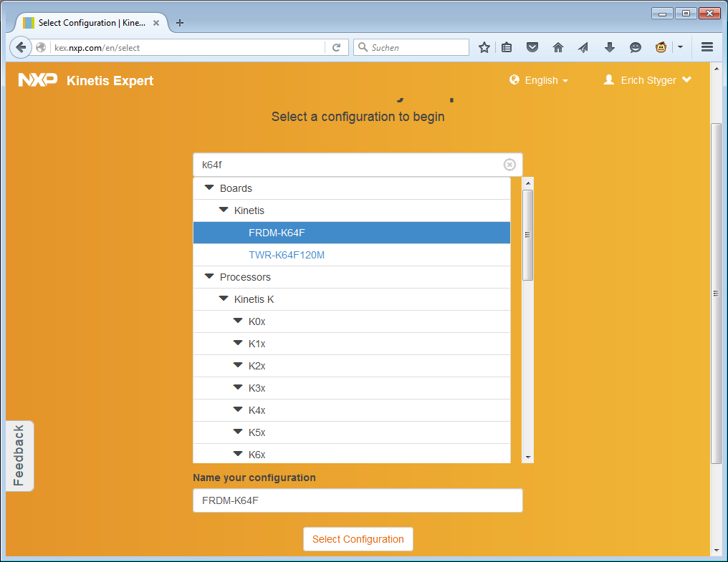Image resolution: width=728 pixels, height=562 pixels.
Task: Open a new browser tab
Action: tap(180, 23)
